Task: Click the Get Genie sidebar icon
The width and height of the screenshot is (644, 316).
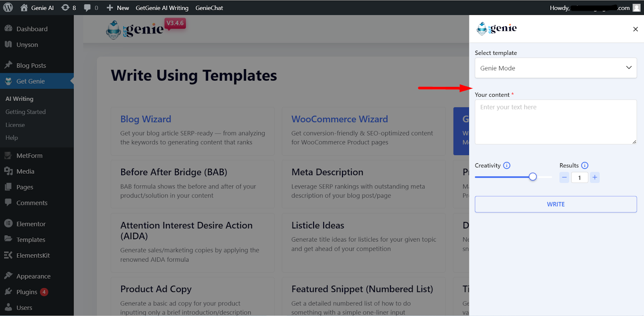Action: click(x=8, y=81)
